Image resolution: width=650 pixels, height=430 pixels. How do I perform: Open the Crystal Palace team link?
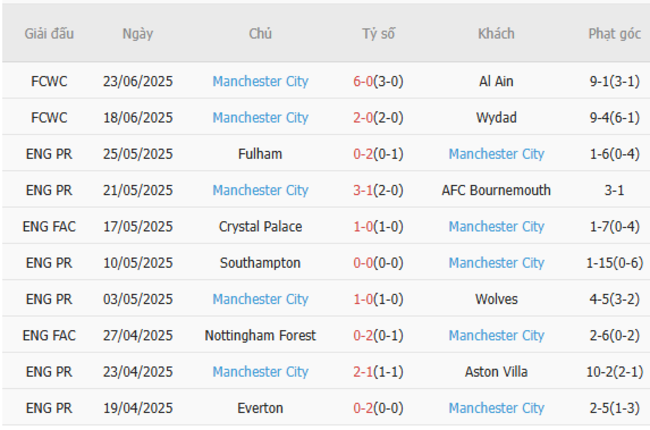[x=260, y=227]
